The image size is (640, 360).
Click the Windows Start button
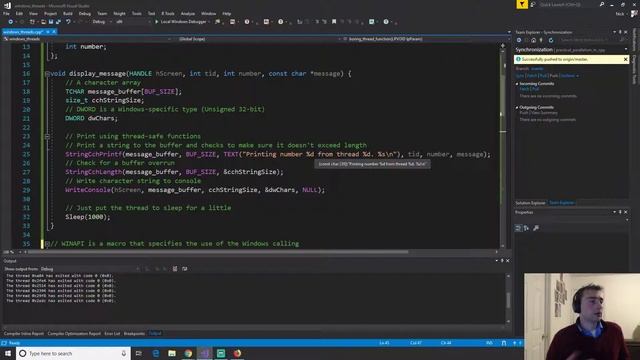[8, 353]
